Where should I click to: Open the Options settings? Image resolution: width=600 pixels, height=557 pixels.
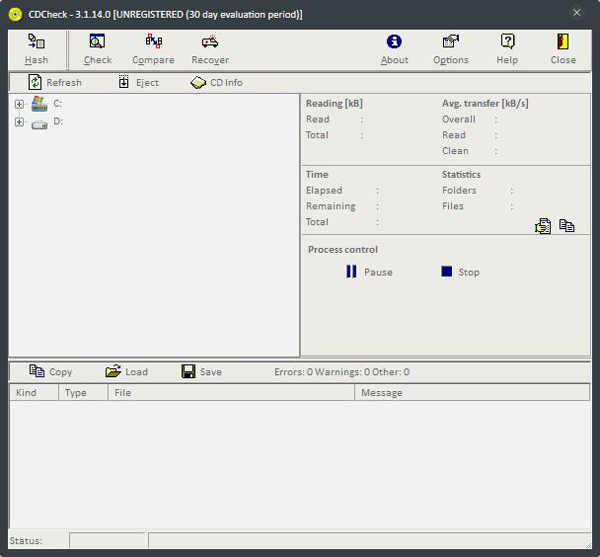click(451, 50)
